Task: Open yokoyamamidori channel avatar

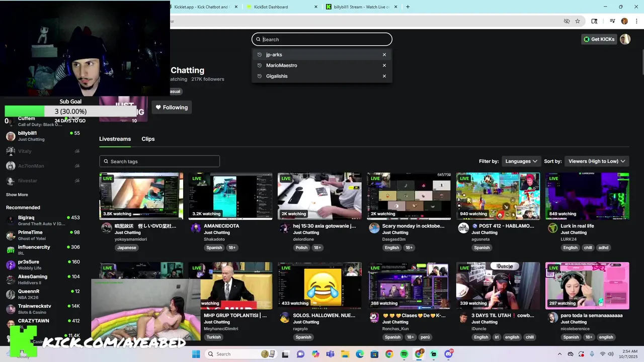Action: pos(106,228)
